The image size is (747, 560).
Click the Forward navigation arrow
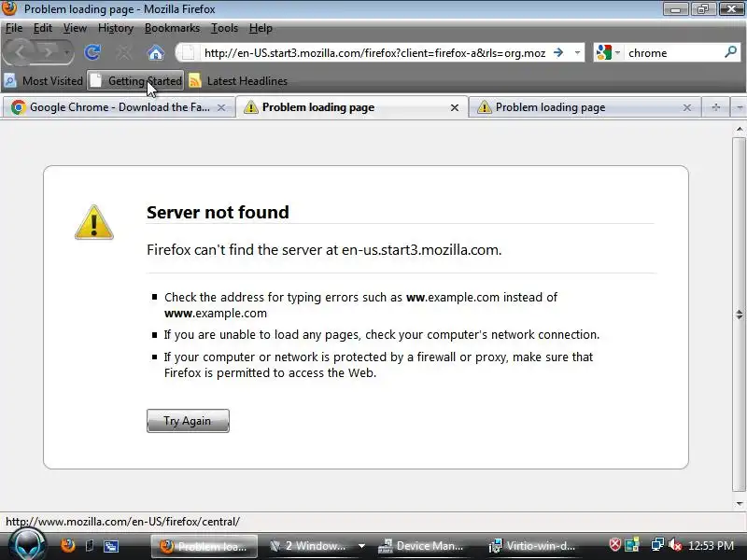pos(48,52)
